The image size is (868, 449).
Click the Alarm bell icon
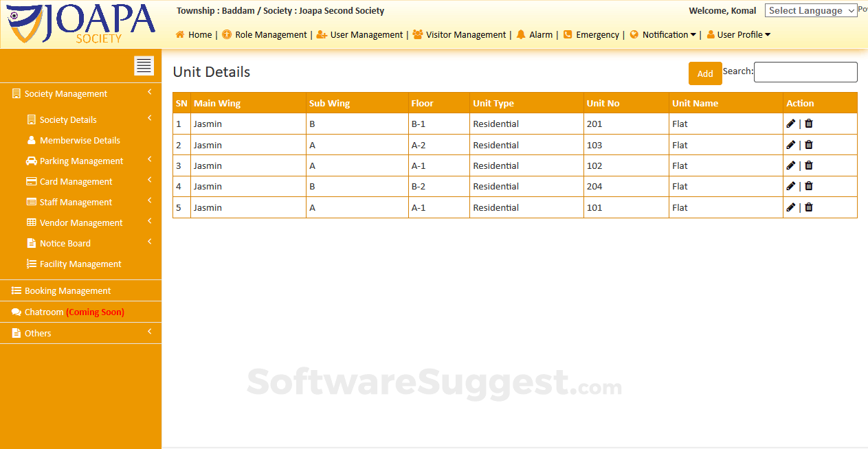tap(520, 34)
